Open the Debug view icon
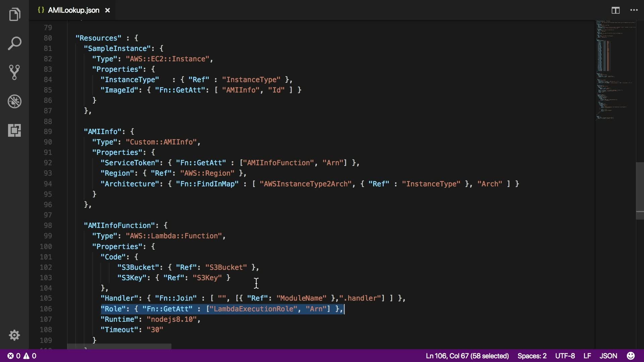 click(x=14, y=101)
